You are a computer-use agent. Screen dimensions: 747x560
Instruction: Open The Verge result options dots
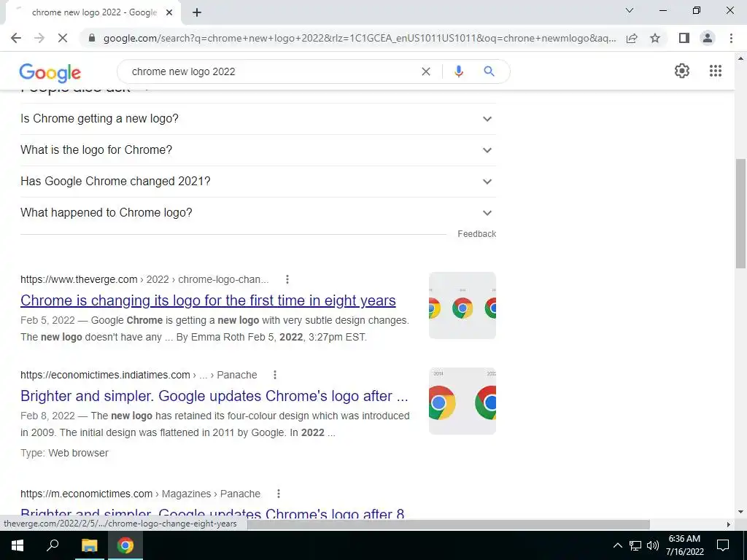(287, 279)
